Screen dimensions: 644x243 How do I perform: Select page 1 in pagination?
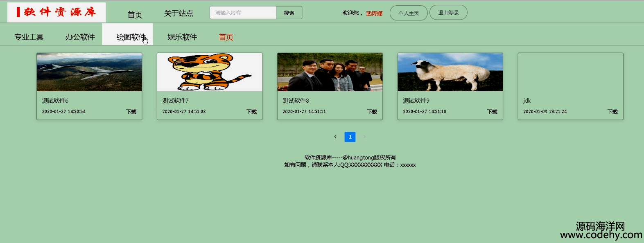point(350,137)
